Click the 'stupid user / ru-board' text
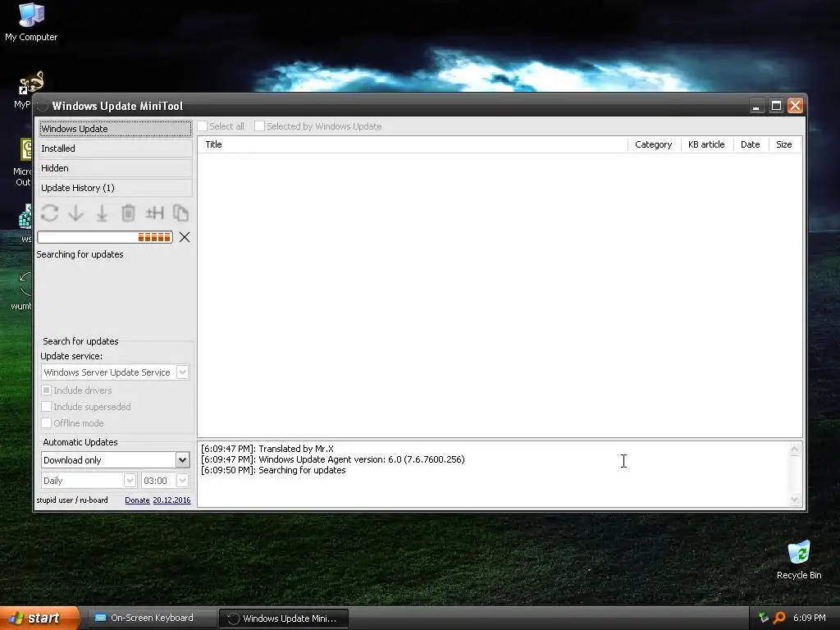The image size is (840, 630). (72, 500)
